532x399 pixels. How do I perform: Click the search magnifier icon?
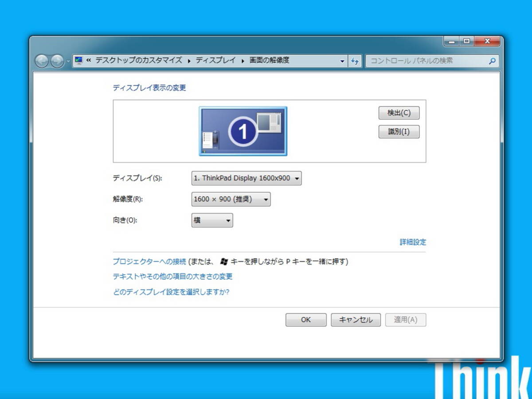[x=492, y=61]
